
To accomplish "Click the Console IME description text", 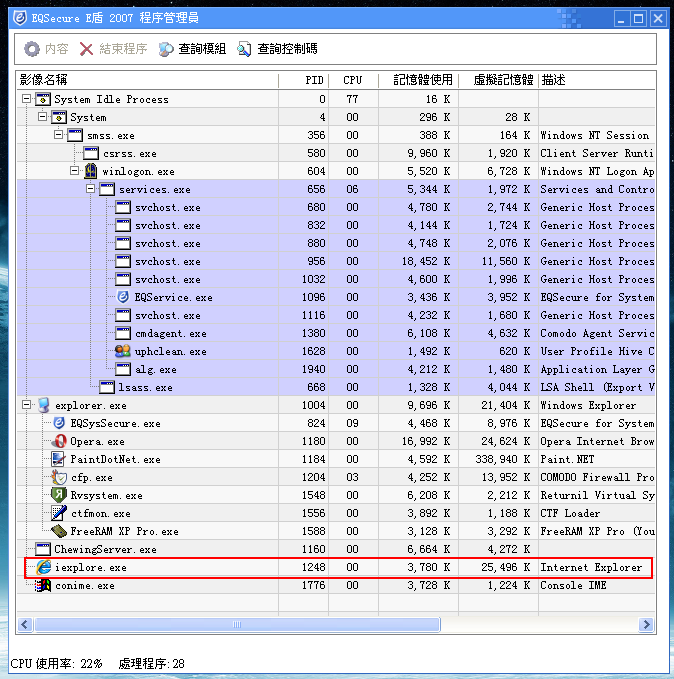I will tap(573, 585).
